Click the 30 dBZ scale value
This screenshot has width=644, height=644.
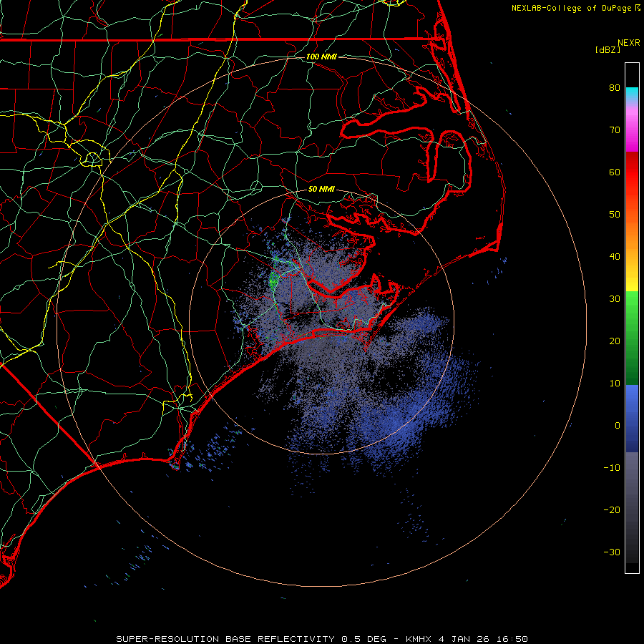[x=615, y=299]
